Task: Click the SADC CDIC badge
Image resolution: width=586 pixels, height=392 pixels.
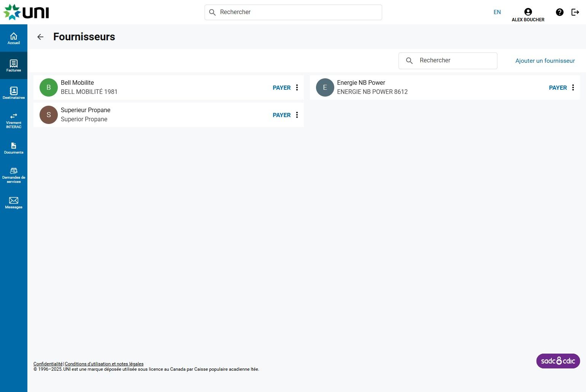Action: (x=558, y=361)
